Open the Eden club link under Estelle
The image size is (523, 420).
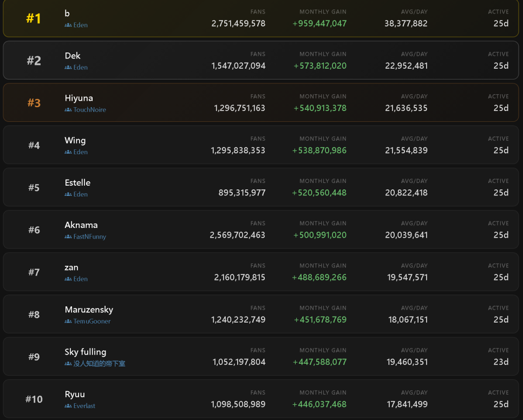pos(80,194)
